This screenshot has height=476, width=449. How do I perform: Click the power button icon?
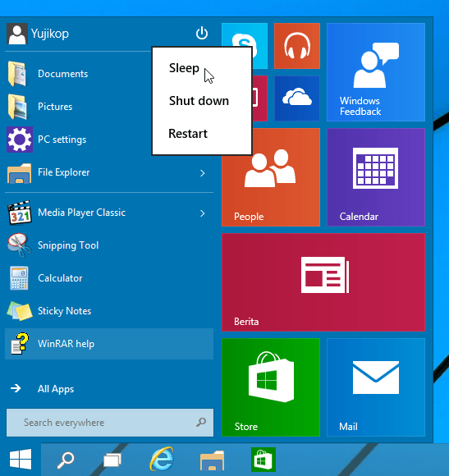tap(202, 33)
